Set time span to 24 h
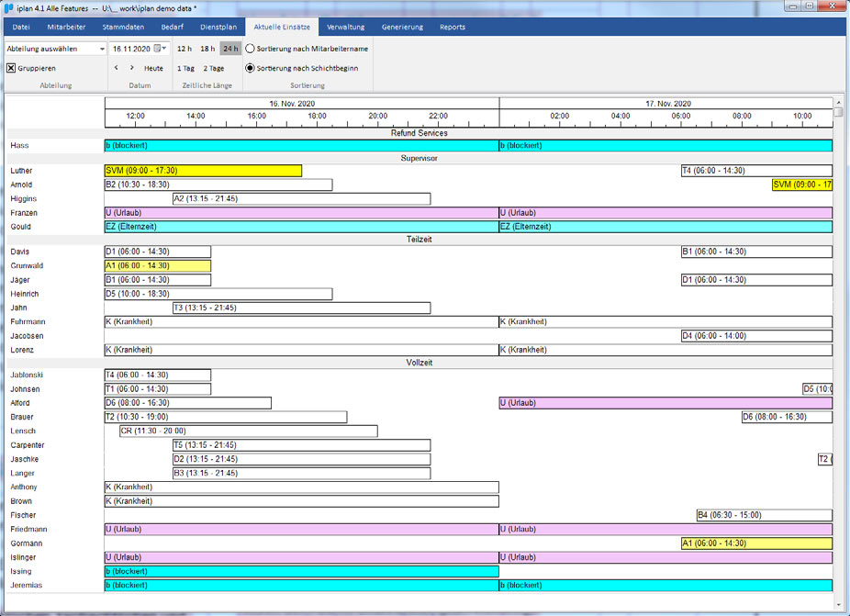This screenshot has width=850, height=616. coord(230,49)
